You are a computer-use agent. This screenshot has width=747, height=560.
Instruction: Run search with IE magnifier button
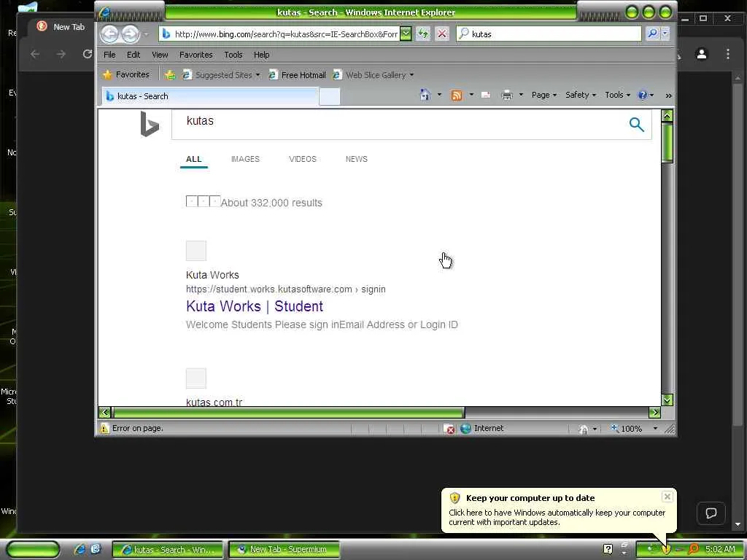[x=652, y=34]
